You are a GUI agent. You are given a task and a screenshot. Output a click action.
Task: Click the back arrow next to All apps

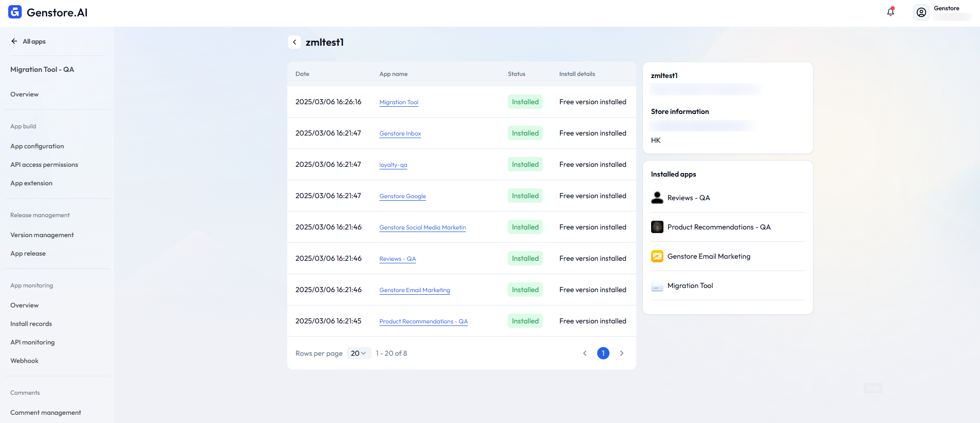click(x=14, y=41)
